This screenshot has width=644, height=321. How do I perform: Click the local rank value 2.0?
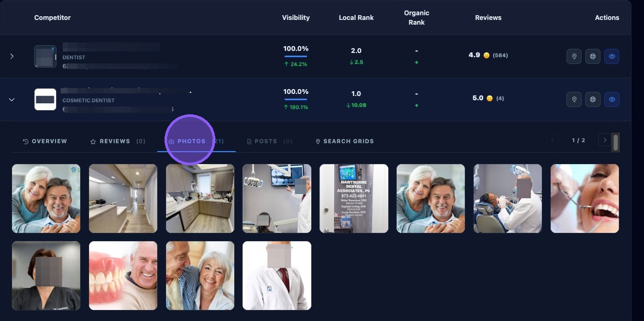356,51
